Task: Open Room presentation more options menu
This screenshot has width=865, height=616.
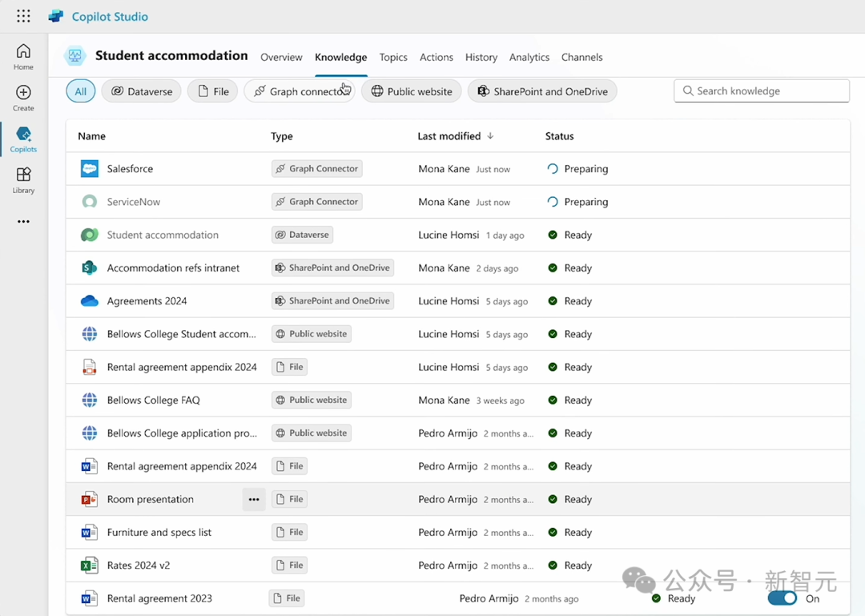Action: pyautogui.click(x=254, y=499)
